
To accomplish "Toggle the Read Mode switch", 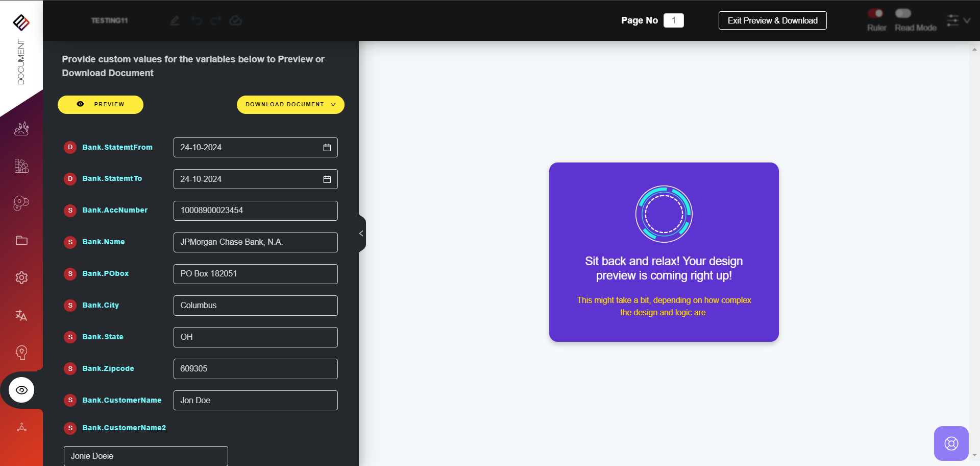I will [x=903, y=13].
